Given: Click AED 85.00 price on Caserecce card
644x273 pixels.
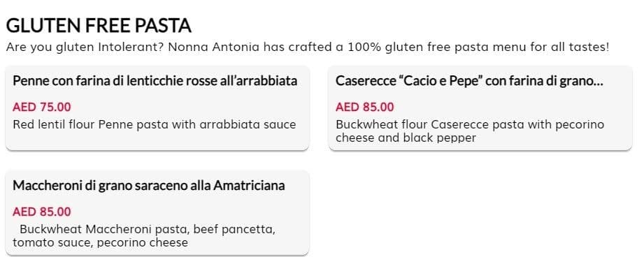Looking at the screenshot, I should 365,108.
